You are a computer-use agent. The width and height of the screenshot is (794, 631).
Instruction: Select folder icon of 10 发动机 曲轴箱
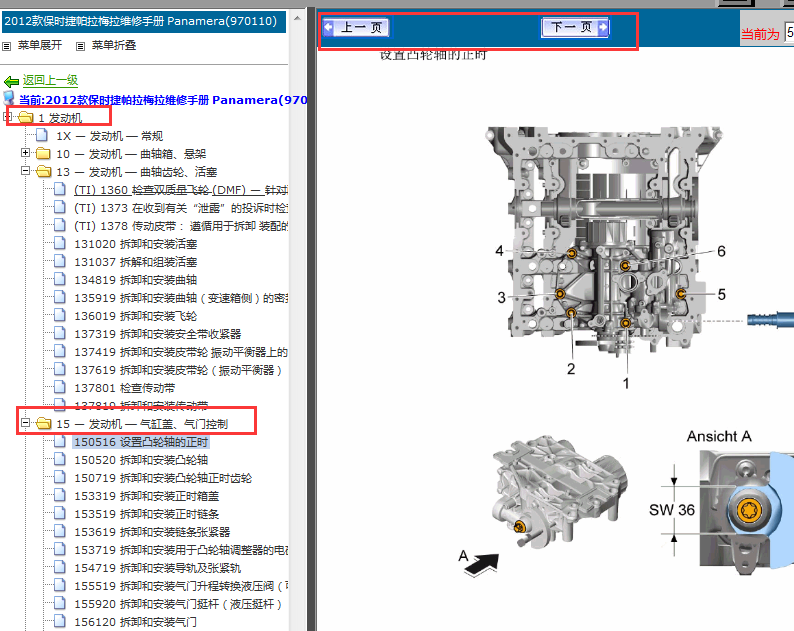point(44,153)
